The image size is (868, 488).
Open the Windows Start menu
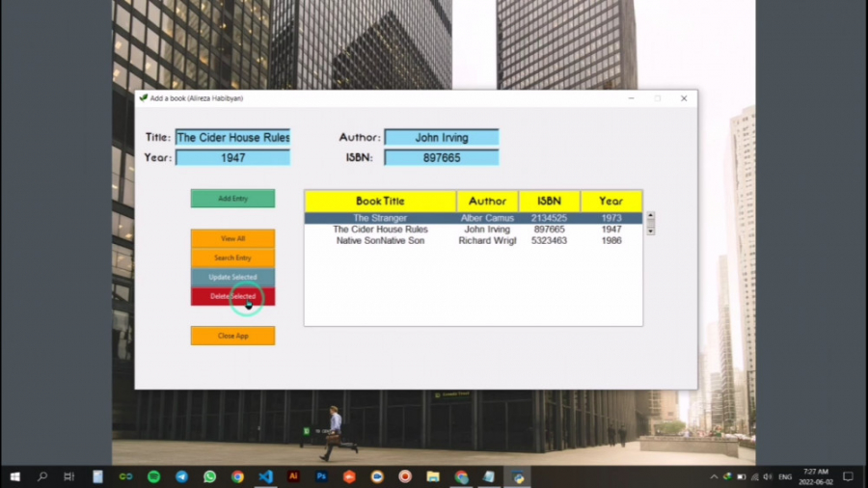[x=14, y=476]
